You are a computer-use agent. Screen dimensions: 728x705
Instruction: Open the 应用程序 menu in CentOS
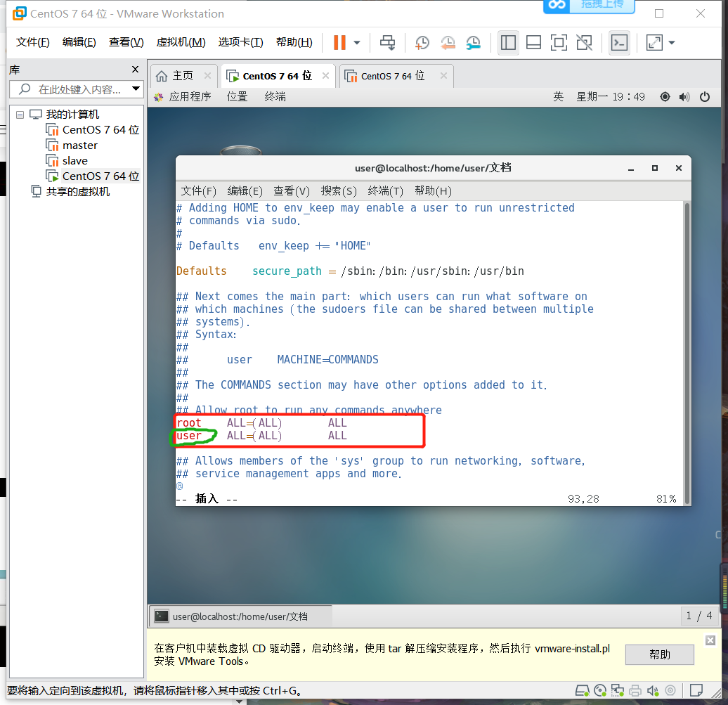pos(183,96)
